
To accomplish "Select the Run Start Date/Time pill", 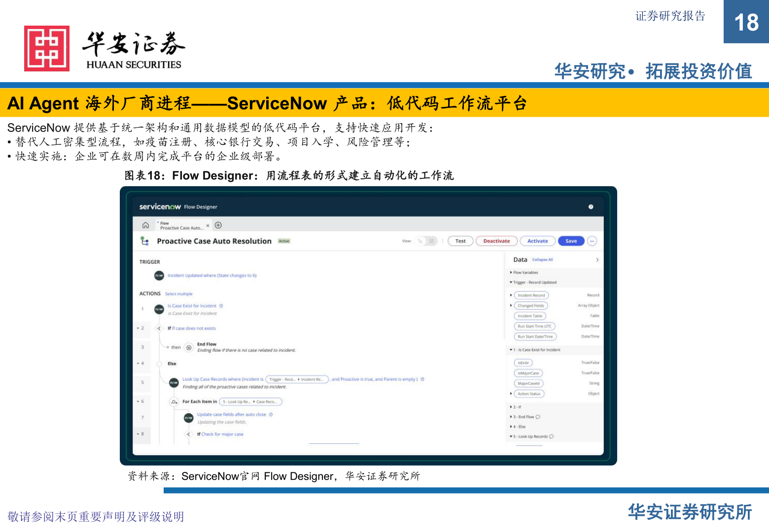I will click(x=535, y=336).
